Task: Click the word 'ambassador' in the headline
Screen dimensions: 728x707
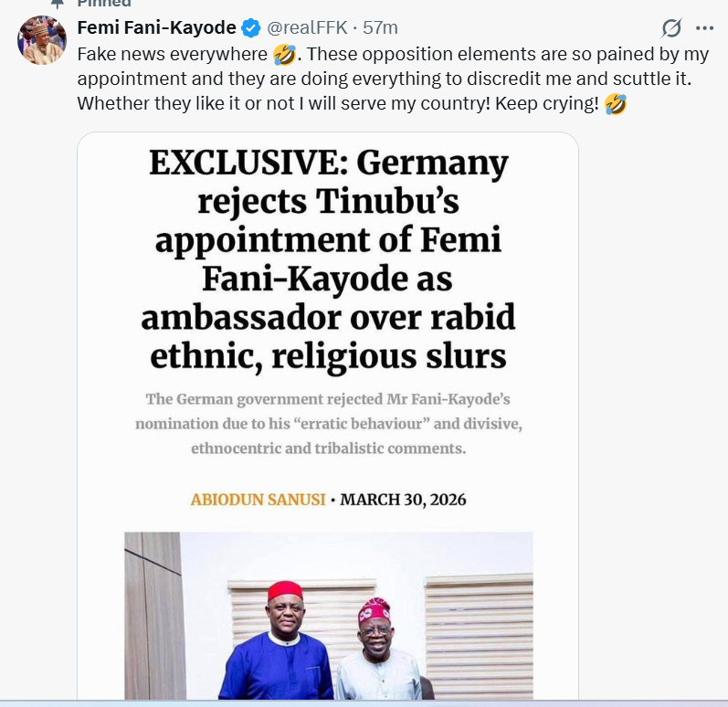Action: pos(240,316)
